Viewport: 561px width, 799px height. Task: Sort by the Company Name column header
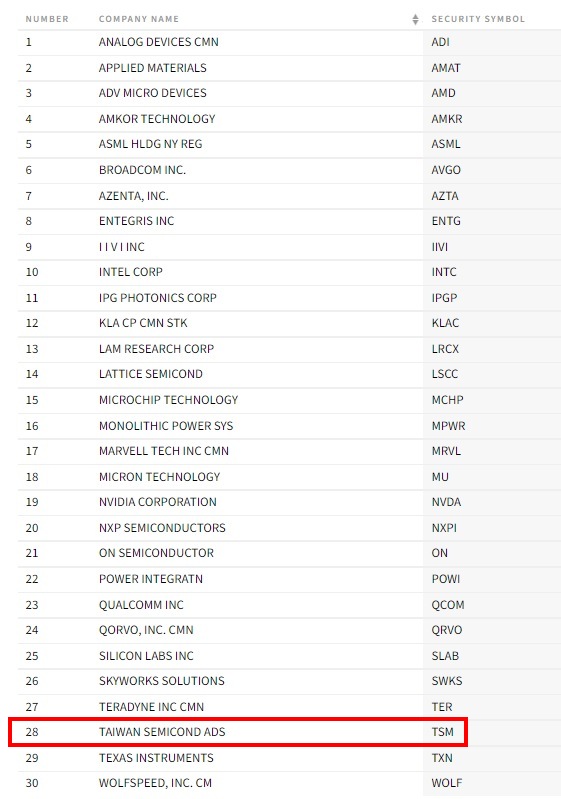pos(139,19)
